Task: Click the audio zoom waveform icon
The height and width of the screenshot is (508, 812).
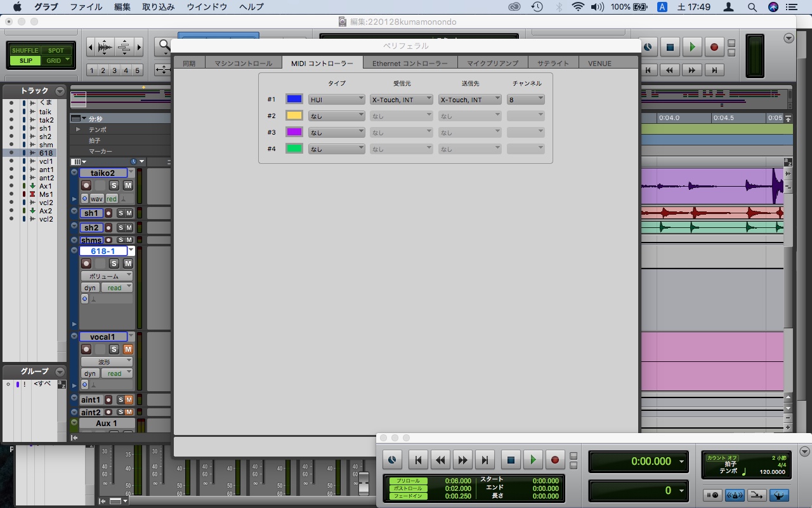Action: 105,47
